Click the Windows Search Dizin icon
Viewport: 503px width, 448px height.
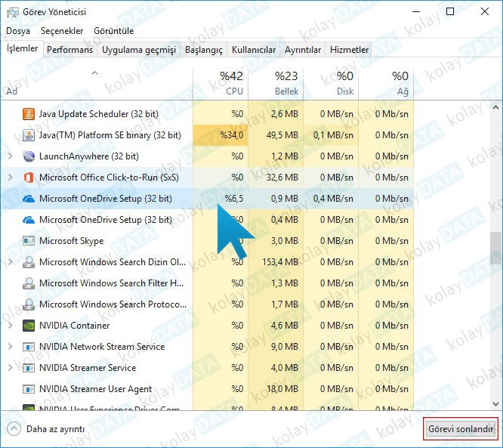click(x=29, y=262)
